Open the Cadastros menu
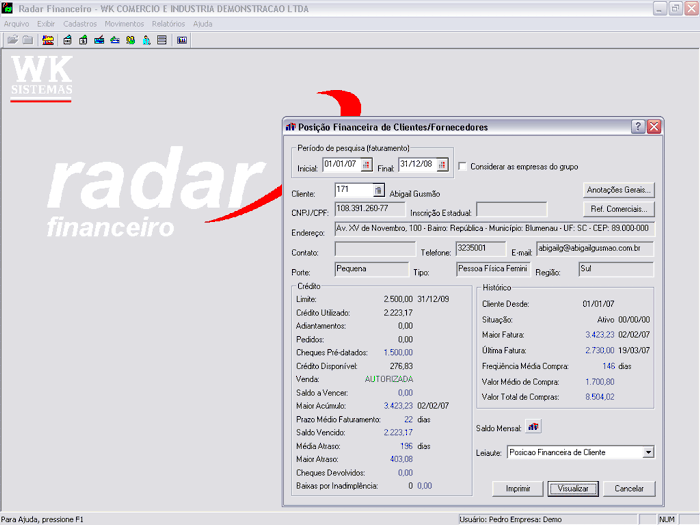 80,22
